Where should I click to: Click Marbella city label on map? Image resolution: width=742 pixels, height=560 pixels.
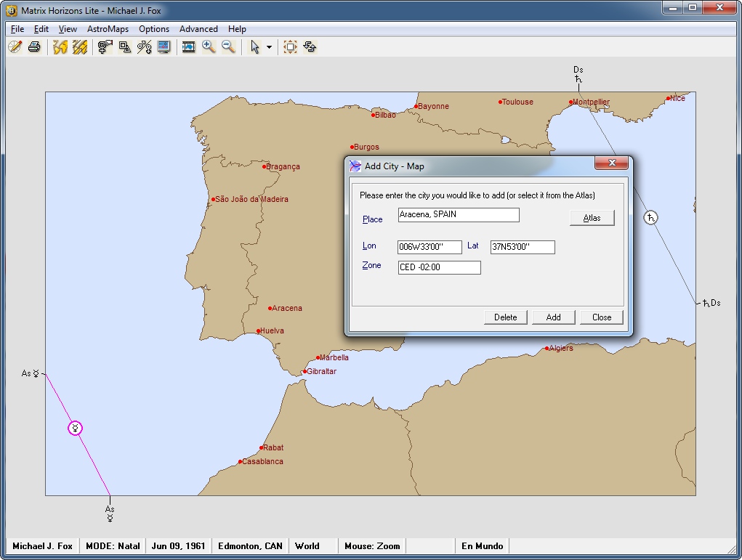tap(334, 357)
